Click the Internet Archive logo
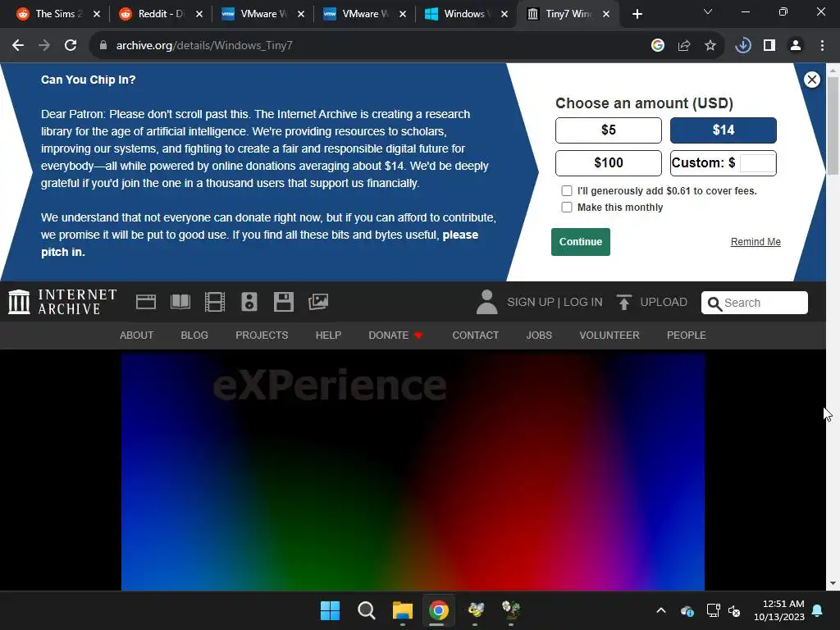The width and height of the screenshot is (840, 630). (x=62, y=302)
